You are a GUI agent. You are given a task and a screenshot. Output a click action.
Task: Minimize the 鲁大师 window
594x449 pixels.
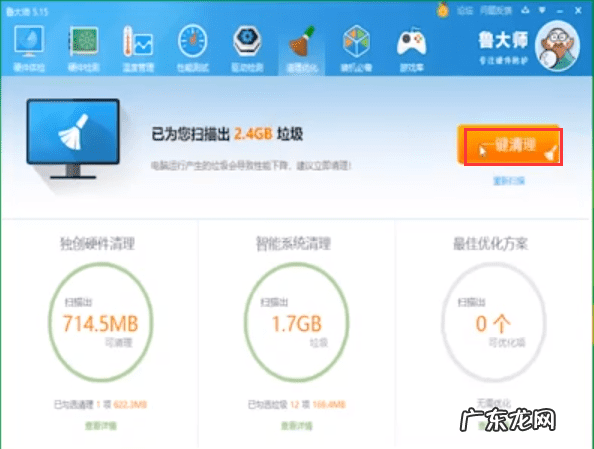(560, 11)
